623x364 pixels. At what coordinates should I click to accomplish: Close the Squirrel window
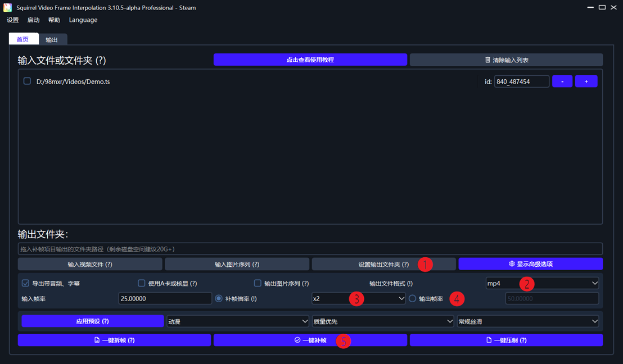pyautogui.click(x=614, y=7)
